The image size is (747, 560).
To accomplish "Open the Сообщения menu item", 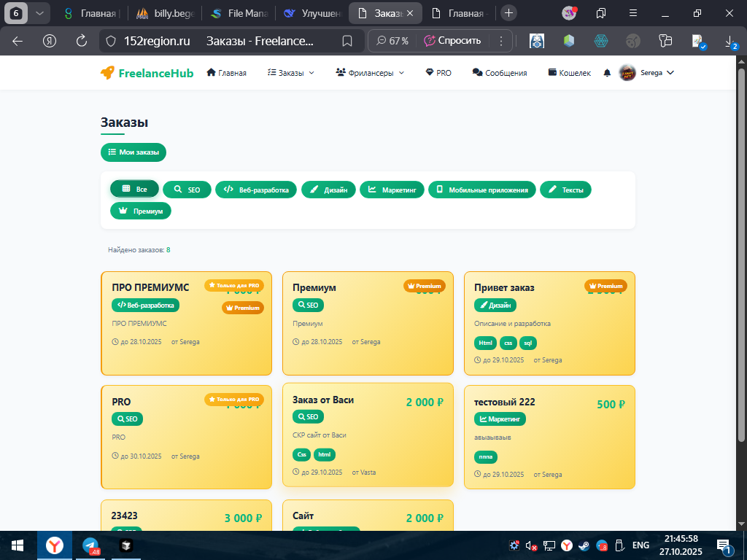I will point(499,73).
